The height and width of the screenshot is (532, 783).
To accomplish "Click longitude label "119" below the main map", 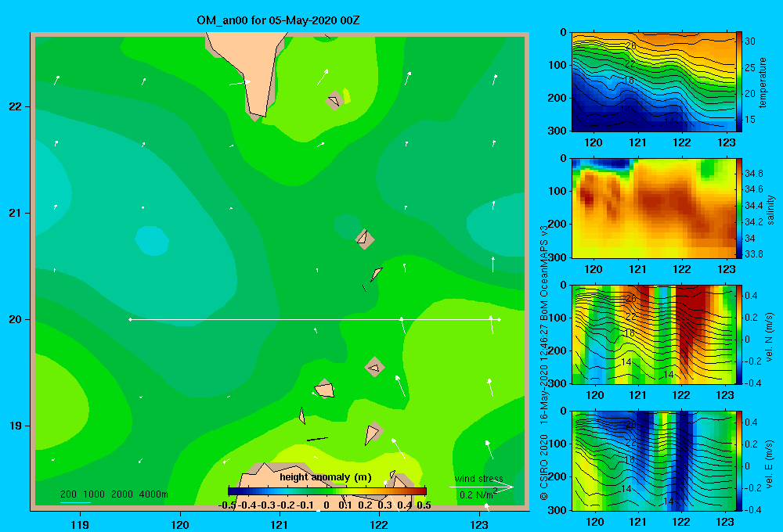I will pyautogui.click(x=80, y=524).
